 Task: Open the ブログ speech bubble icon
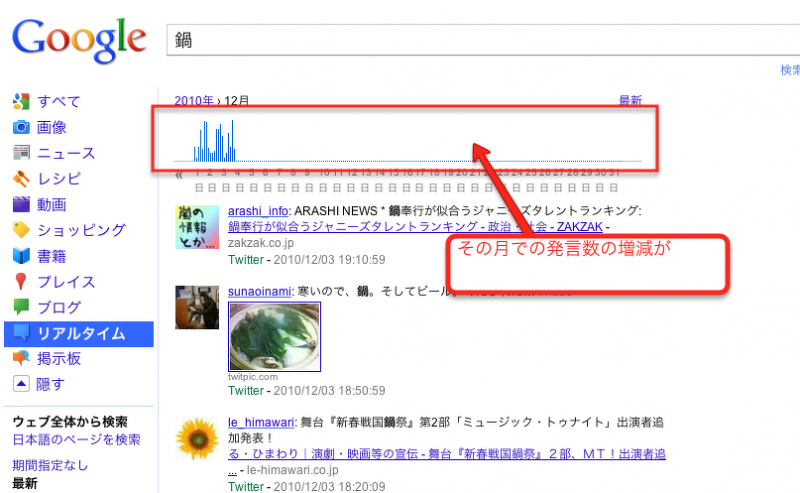click(x=21, y=307)
